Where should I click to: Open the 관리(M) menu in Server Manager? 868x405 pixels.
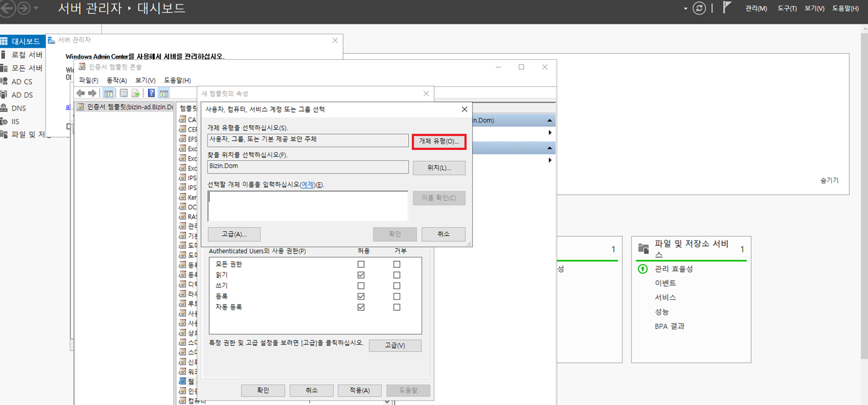tap(756, 9)
